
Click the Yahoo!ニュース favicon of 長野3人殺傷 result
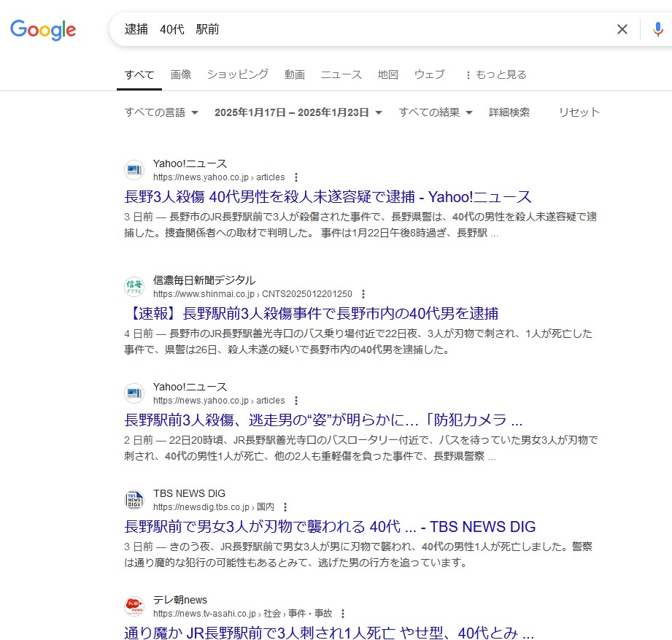[x=134, y=170]
